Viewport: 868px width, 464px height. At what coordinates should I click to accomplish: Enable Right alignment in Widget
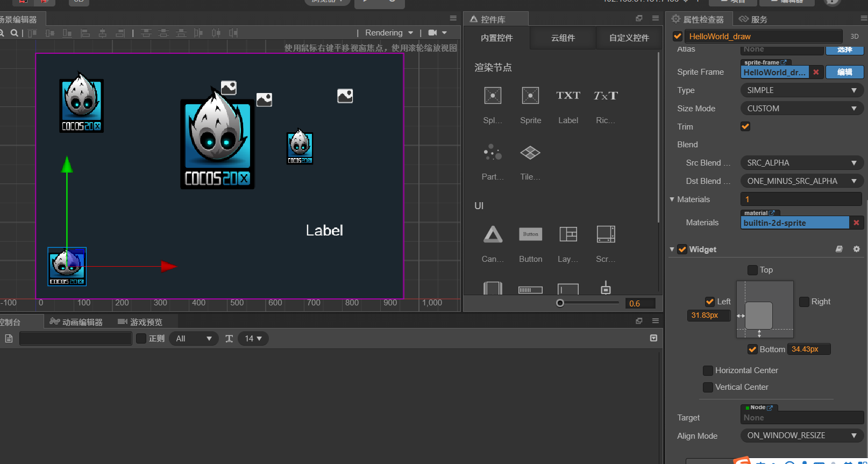[x=805, y=302]
